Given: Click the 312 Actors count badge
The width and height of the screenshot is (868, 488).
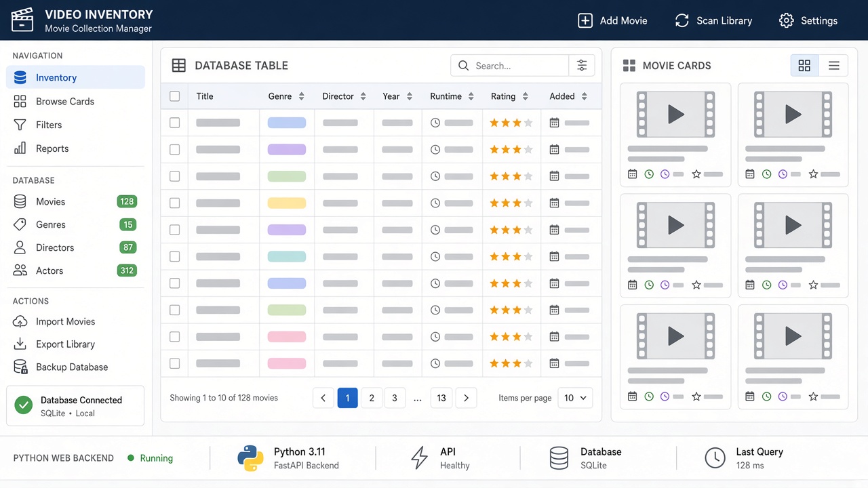Looking at the screenshot, I should point(127,270).
